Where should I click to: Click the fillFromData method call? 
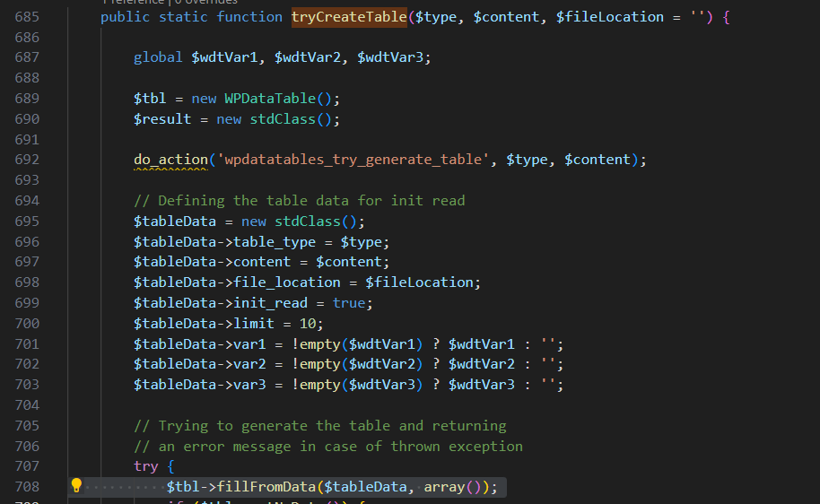[266, 487]
